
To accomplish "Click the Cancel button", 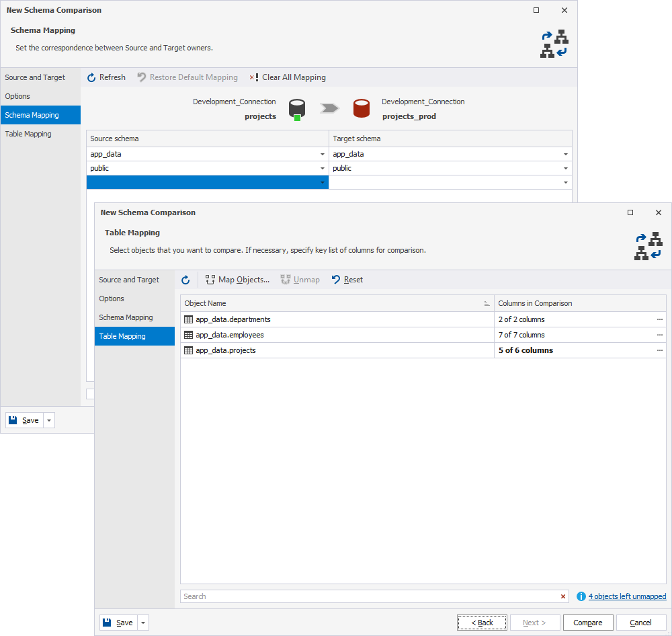I will (640, 623).
